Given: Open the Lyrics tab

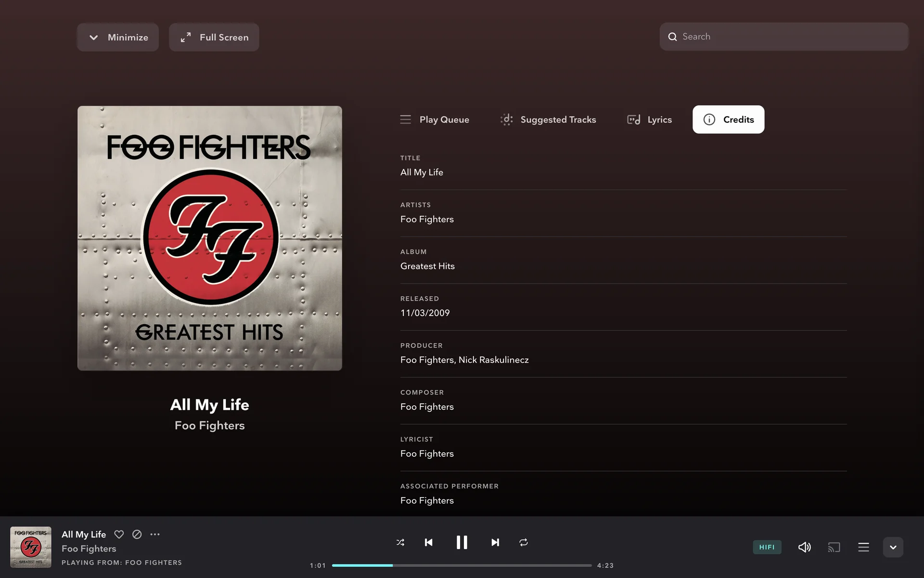Looking at the screenshot, I should click(x=649, y=119).
